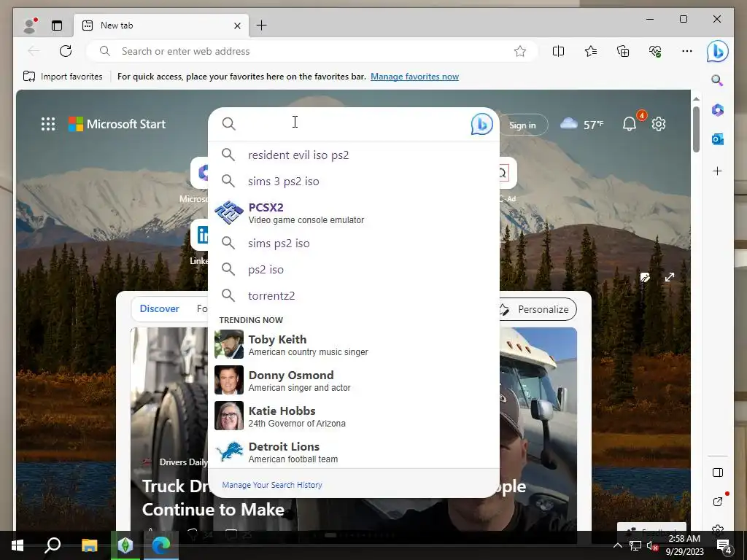Image resolution: width=747 pixels, height=560 pixels.
Task: Open Browser essentials heart icon
Action: coord(655,51)
